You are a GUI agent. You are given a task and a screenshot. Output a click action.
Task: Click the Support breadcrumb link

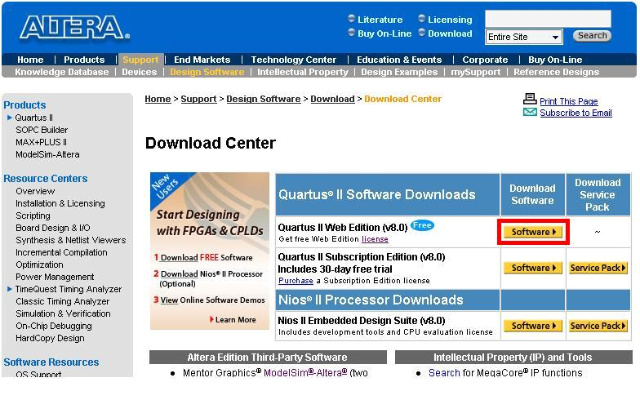(198, 99)
